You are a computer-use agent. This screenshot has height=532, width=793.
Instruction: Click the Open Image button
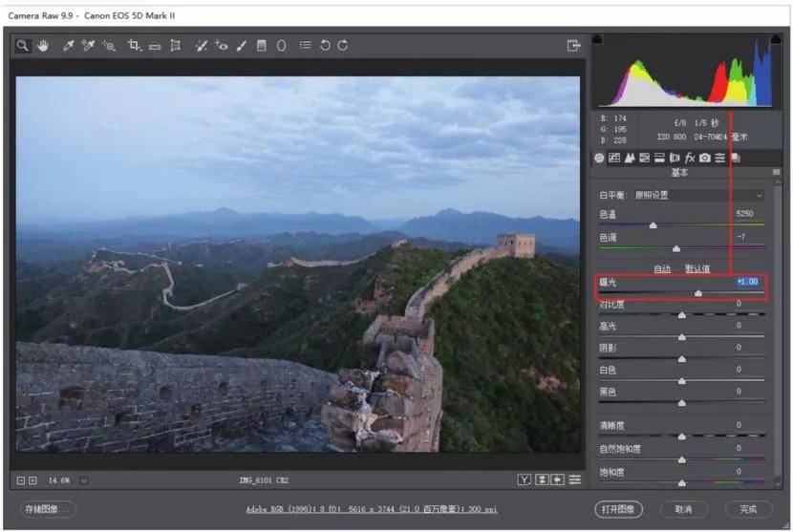618,509
